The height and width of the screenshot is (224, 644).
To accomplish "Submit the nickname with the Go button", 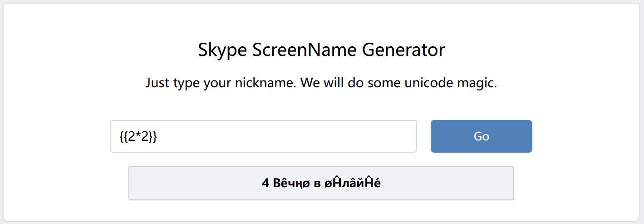I will (x=481, y=136).
